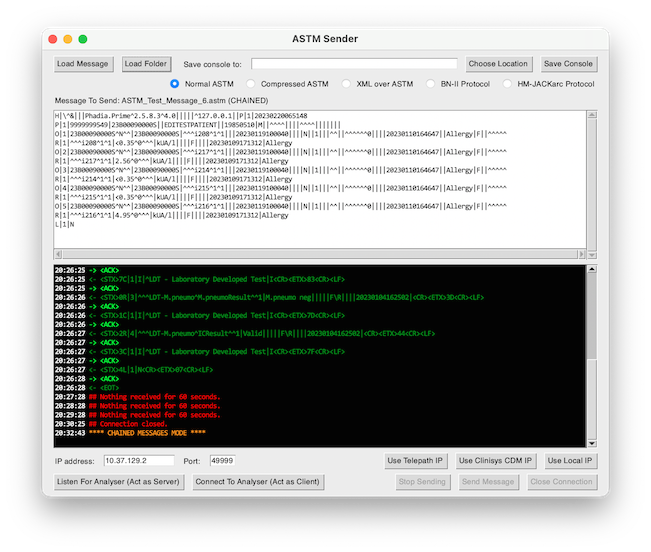Click message pane scroll down arrow
Image resolution: width=651 pixels, height=552 pixels.
click(x=592, y=255)
